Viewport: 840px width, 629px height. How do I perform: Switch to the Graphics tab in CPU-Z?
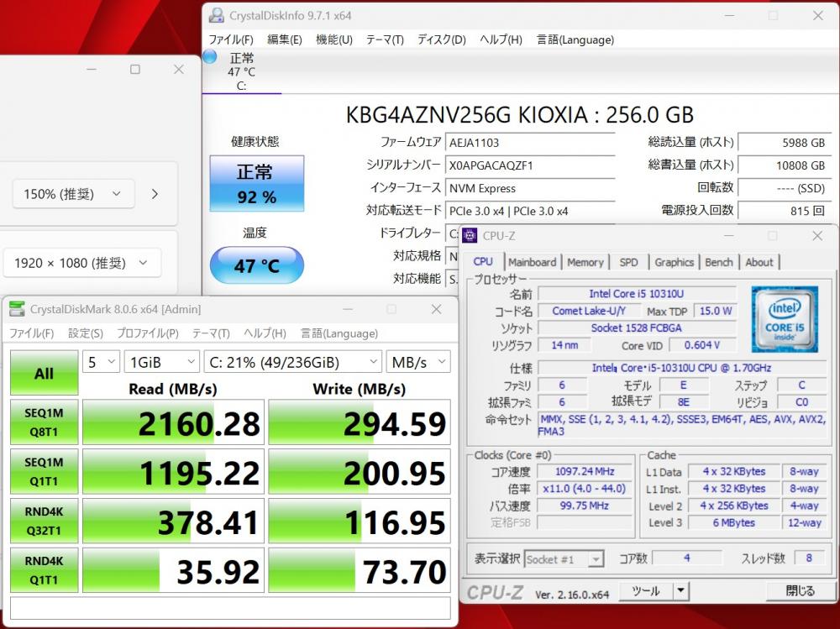click(674, 262)
